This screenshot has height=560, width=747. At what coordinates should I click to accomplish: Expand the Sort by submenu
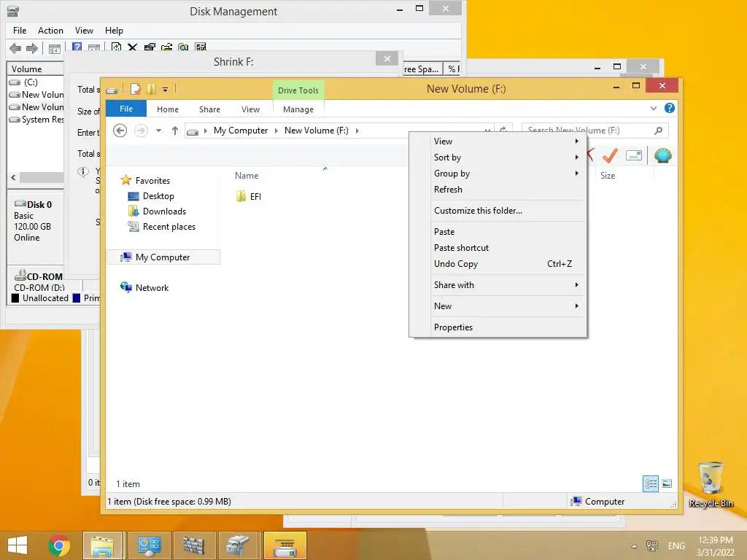[576, 157]
